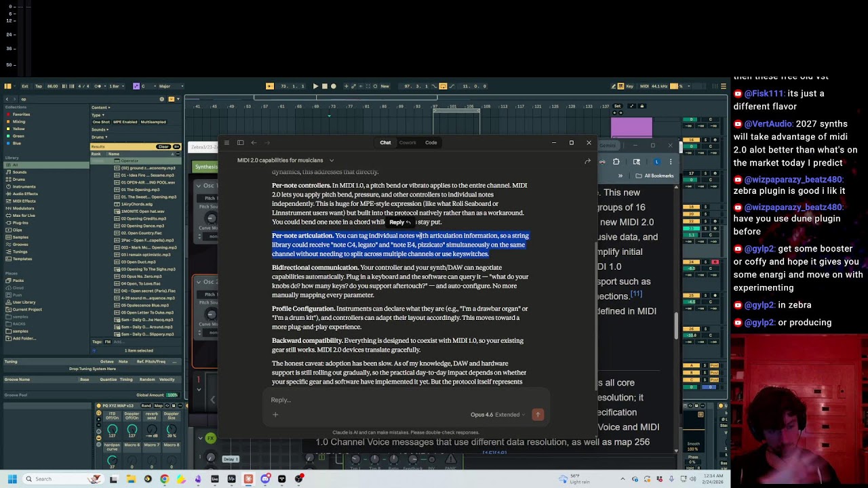This screenshot has height=488, width=868.
Task: Open Sounds in the Library list
Action: (20, 172)
